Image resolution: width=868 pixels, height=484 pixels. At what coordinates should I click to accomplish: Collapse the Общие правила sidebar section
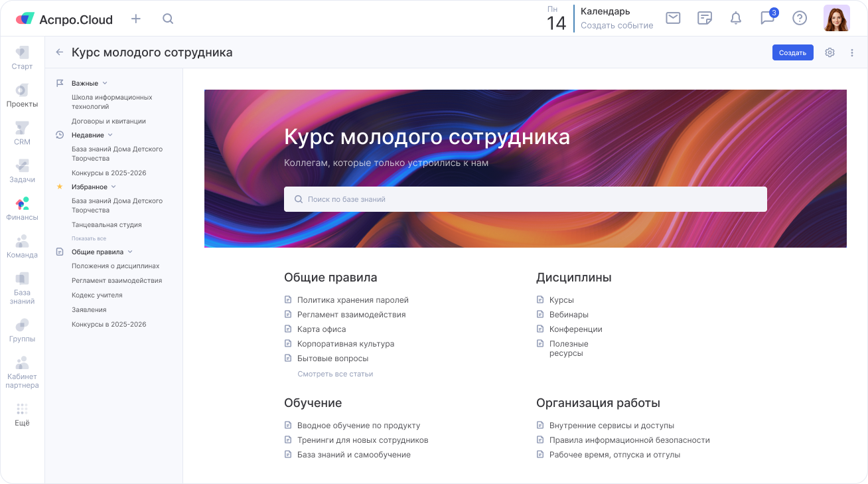[130, 252]
